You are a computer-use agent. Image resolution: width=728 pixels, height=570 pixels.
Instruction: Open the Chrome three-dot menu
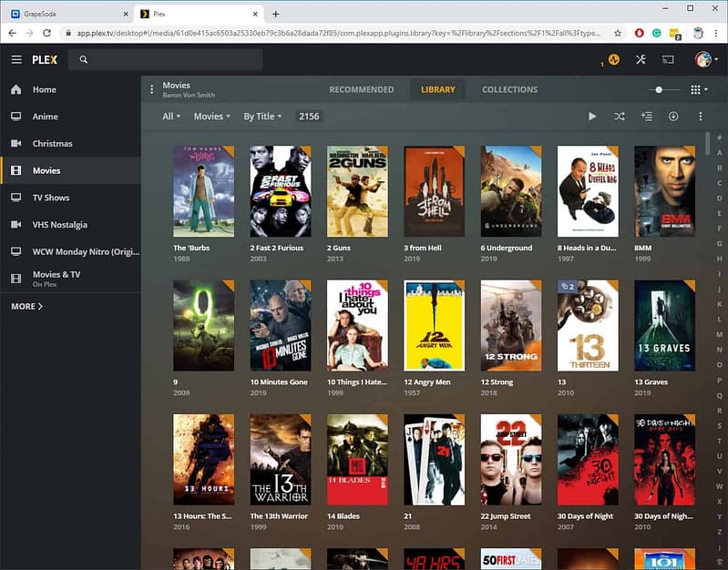pos(715,33)
